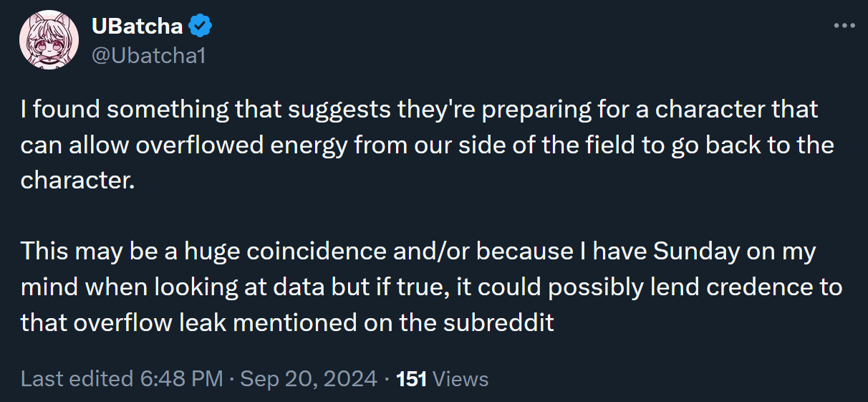Select the first paragraph starting 'I found something'
This screenshot has width=868, height=402.
click(428, 145)
